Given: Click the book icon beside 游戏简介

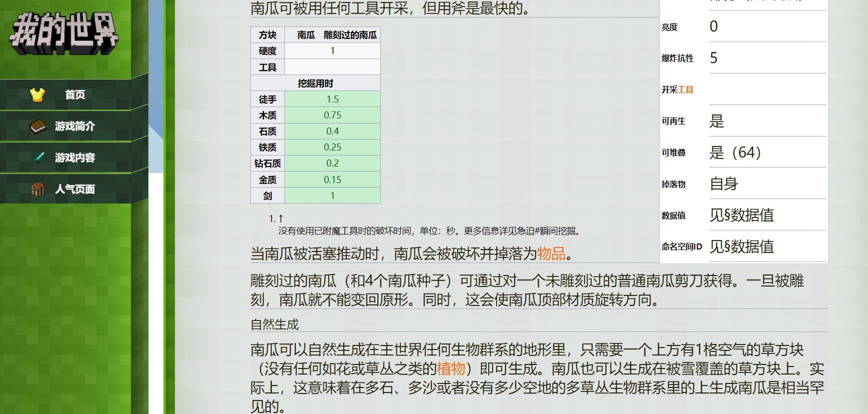Looking at the screenshot, I should [37, 126].
